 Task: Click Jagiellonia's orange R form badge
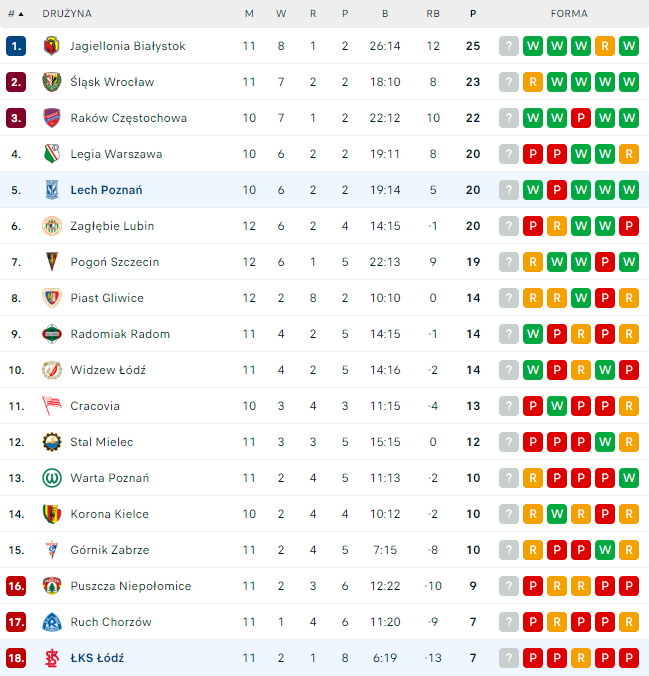click(605, 46)
